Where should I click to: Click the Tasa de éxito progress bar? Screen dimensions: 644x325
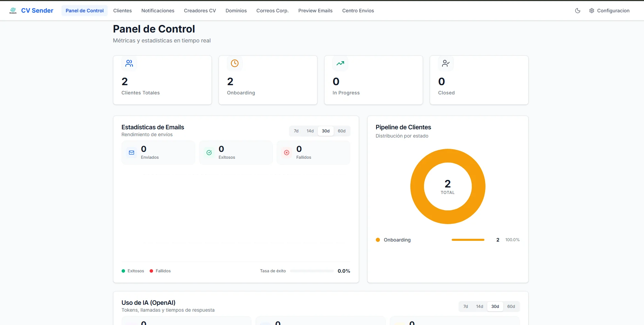coord(312,271)
